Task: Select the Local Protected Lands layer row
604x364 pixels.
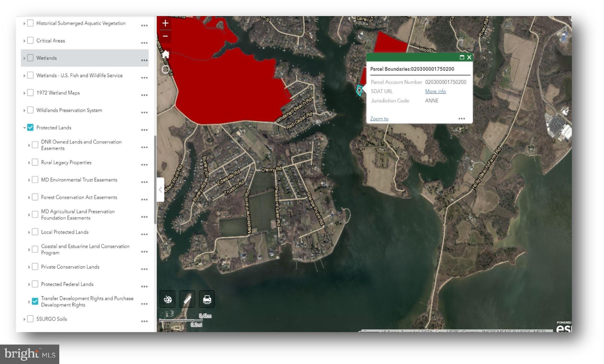Action: click(x=65, y=232)
